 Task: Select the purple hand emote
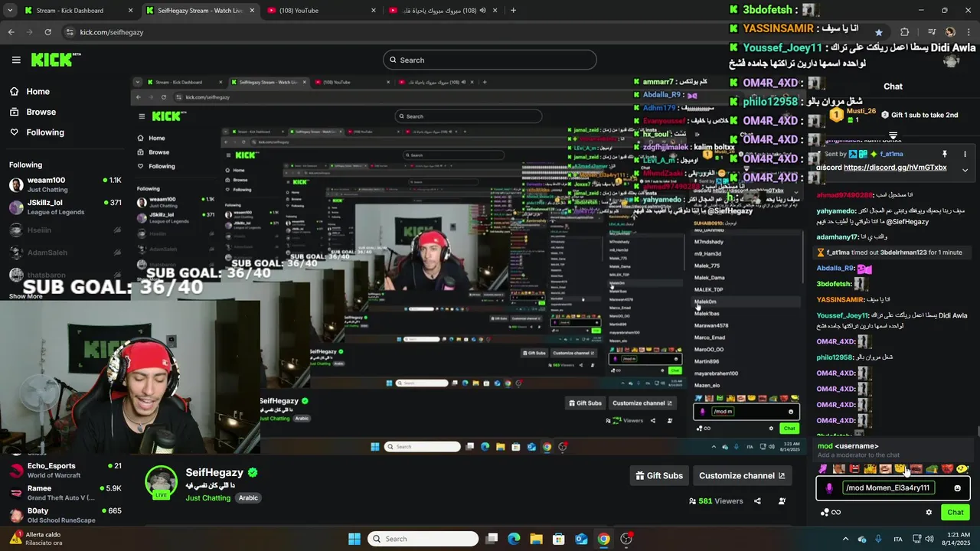pos(823,469)
